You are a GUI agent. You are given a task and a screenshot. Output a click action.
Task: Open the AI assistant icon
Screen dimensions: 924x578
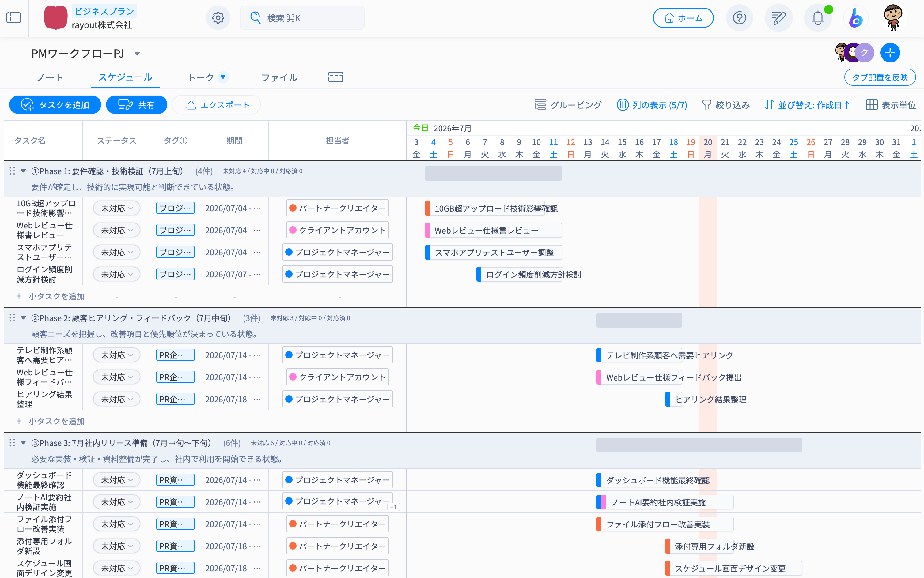coord(856,17)
